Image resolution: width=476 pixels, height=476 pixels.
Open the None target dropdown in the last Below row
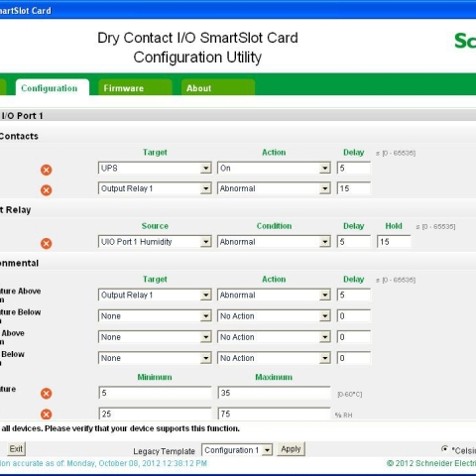point(155,358)
